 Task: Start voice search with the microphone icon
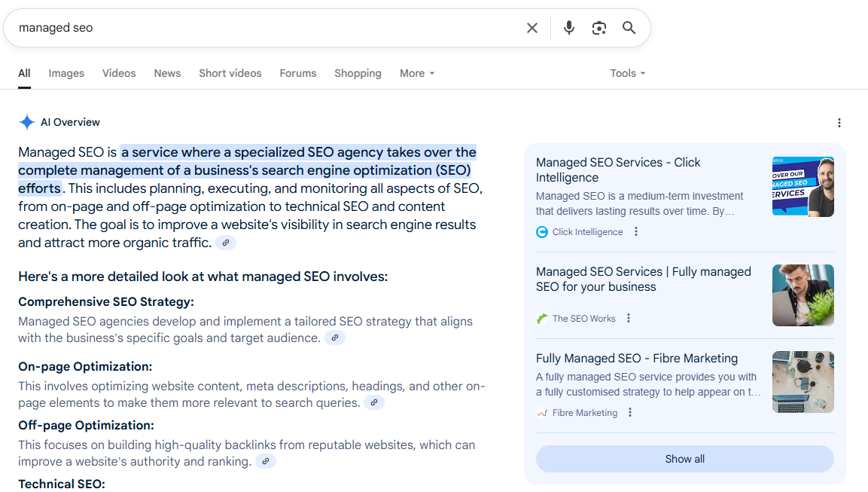tap(568, 27)
